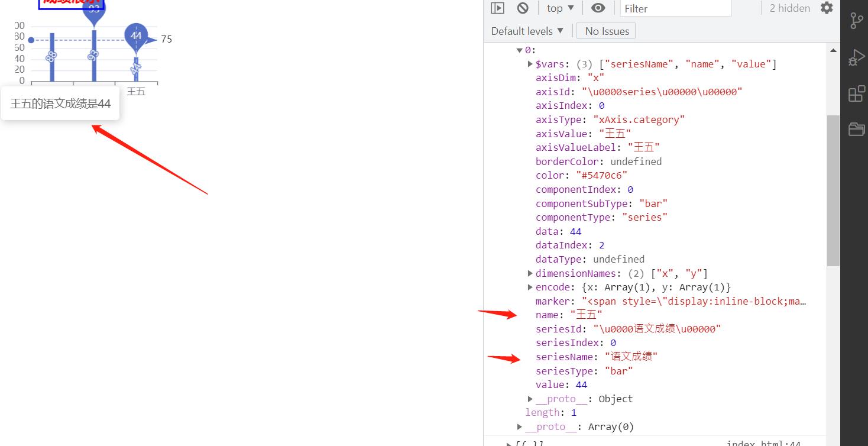Open the run and debug icon
This screenshot has height=446, width=868.
point(857,58)
